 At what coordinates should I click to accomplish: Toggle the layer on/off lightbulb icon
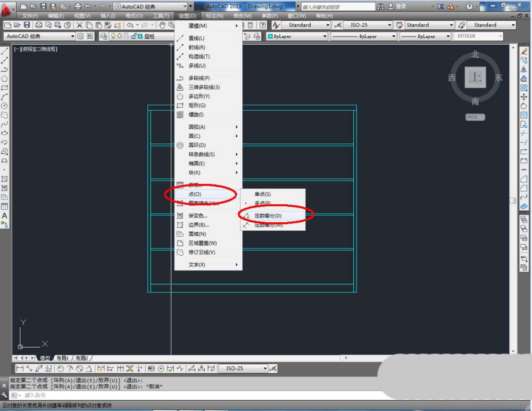[113, 36]
